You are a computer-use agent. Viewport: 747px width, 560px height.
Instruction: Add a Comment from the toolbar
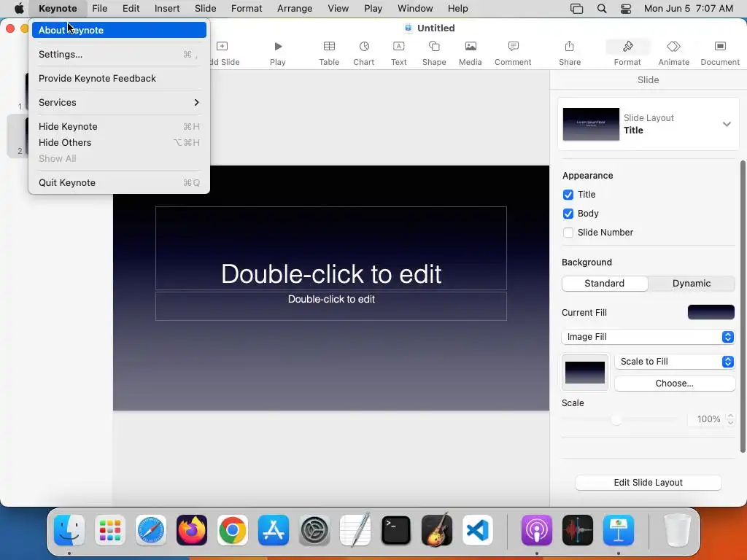click(x=513, y=47)
